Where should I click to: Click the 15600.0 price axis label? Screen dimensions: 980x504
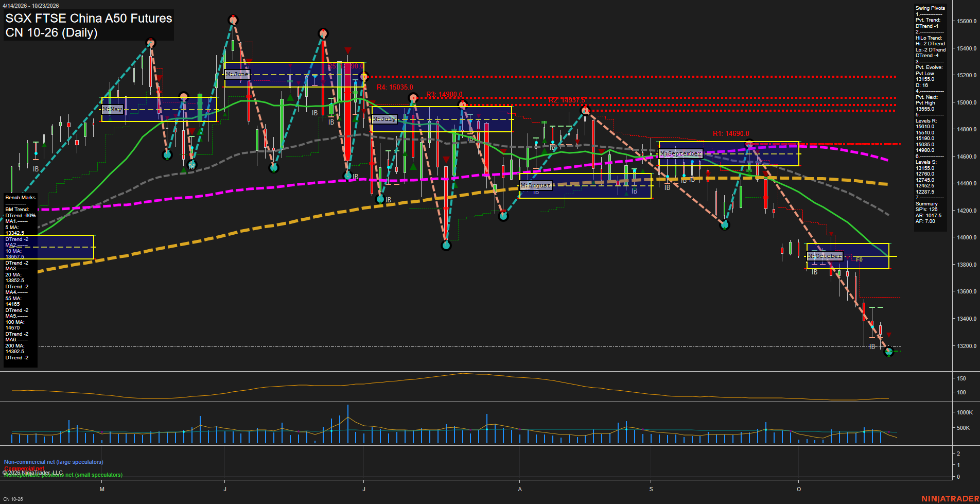tap(967, 21)
